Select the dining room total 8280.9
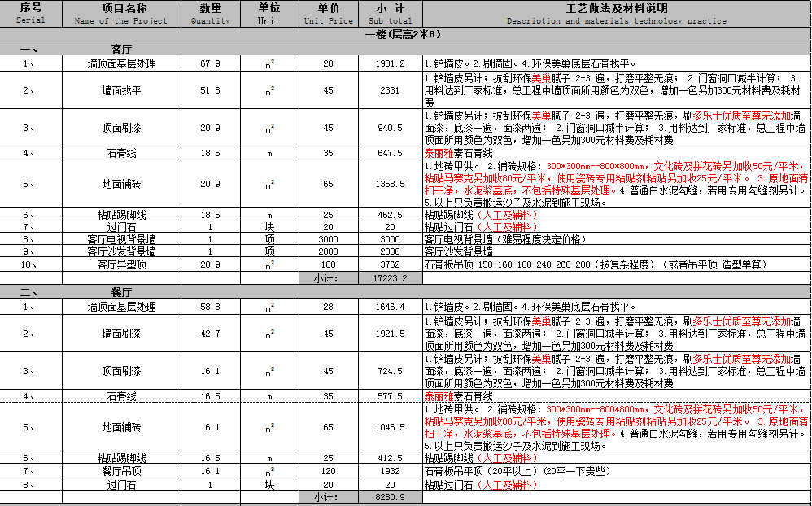Viewport: 812px width, 506px height. click(390, 497)
